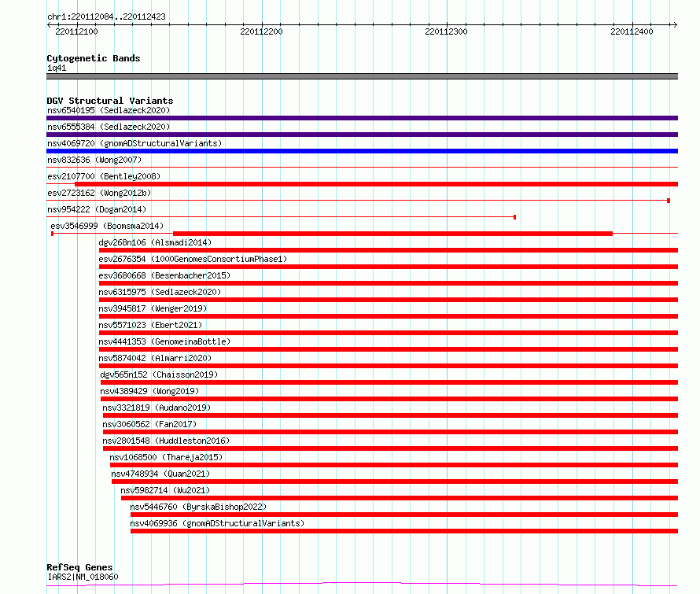Click nsv3945817 (Wenger2019) label
This screenshot has width=700, height=594.
(x=153, y=308)
